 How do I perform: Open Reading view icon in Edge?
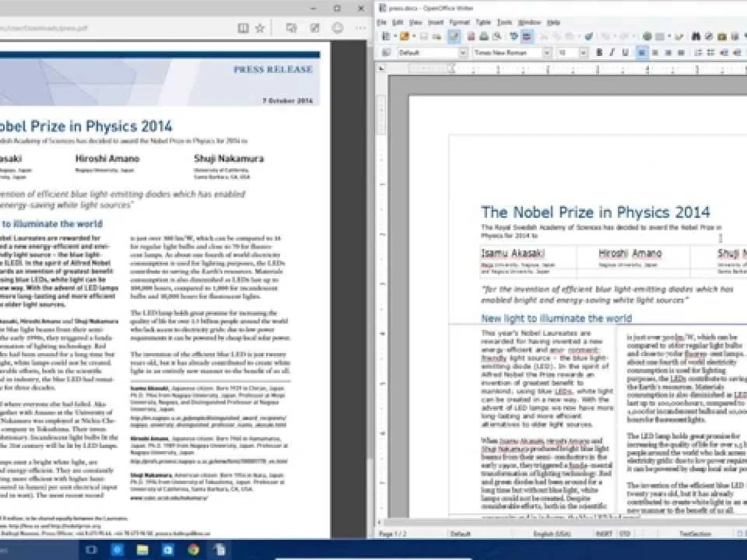[x=243, y=28]
